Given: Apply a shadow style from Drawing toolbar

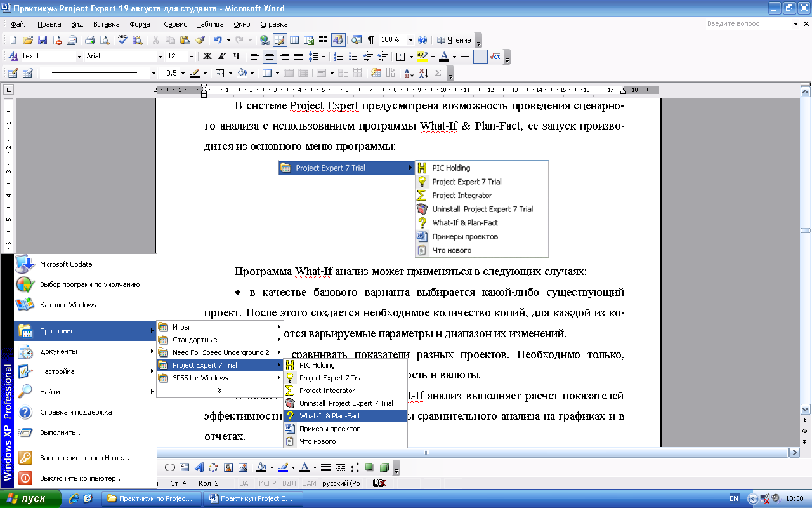Looking at the screenshot, I should pos(369,467).
